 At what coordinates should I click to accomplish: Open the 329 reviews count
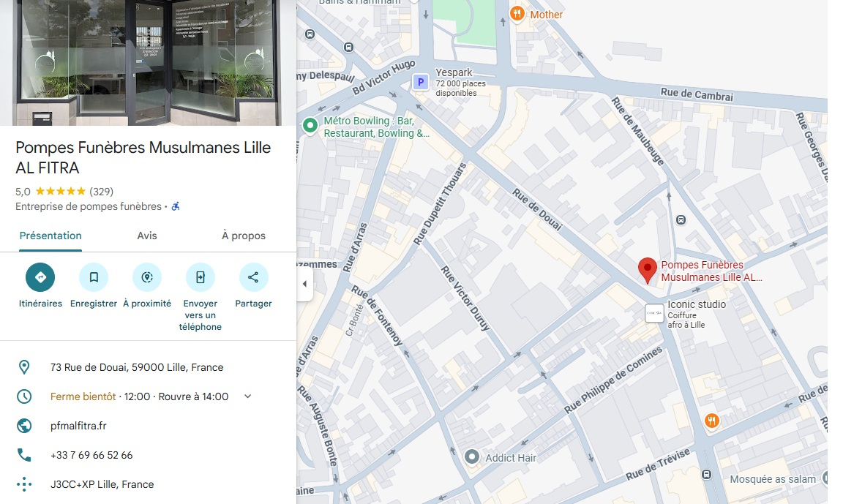[x=101, y=191]
